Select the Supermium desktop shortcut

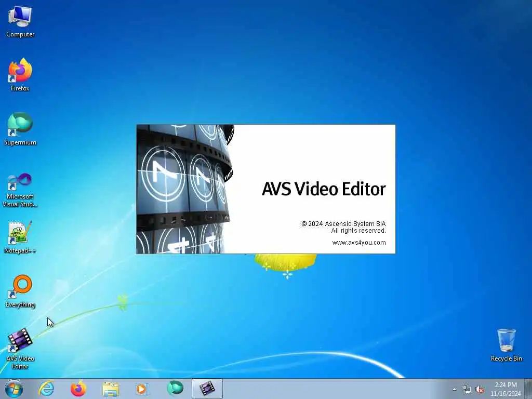click(20, 129)
